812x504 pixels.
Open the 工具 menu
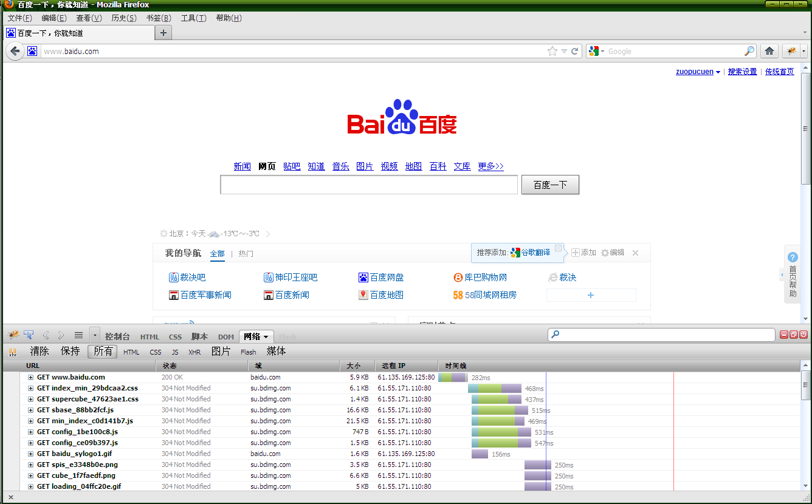tap(194, 18)
